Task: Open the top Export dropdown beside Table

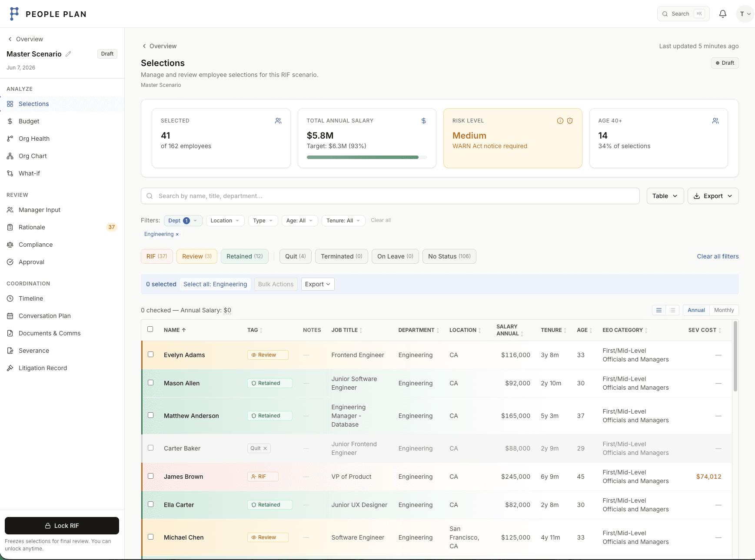Action: click(x=713, y=196)
